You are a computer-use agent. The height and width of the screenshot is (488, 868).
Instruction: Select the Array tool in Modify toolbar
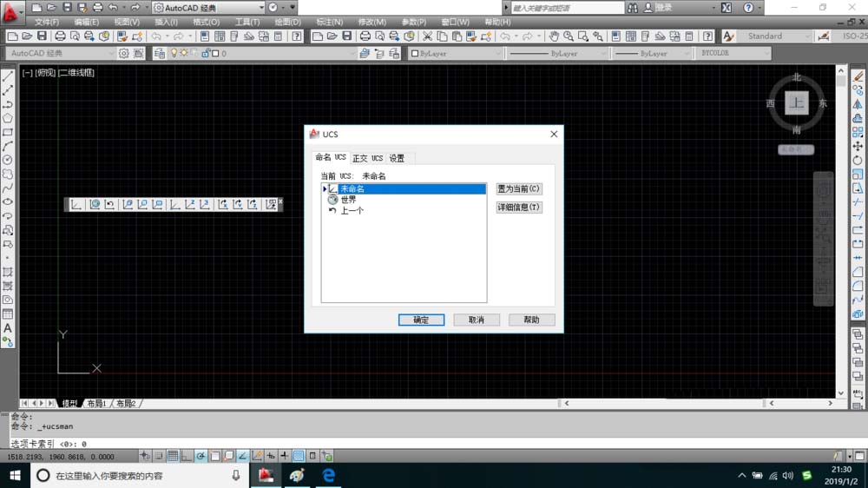pyautogui.click(x=858, y=132)
